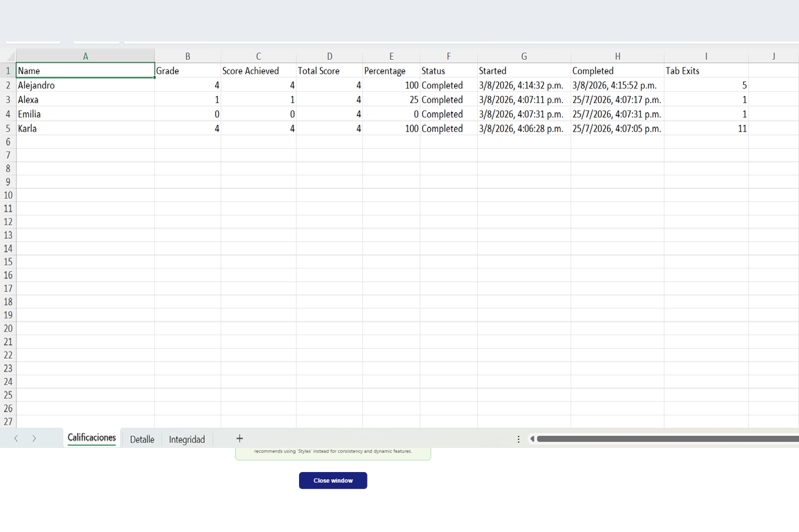Screen dimensions: 799x532
Task: Select column D header
Action: [x=329, y=56]
